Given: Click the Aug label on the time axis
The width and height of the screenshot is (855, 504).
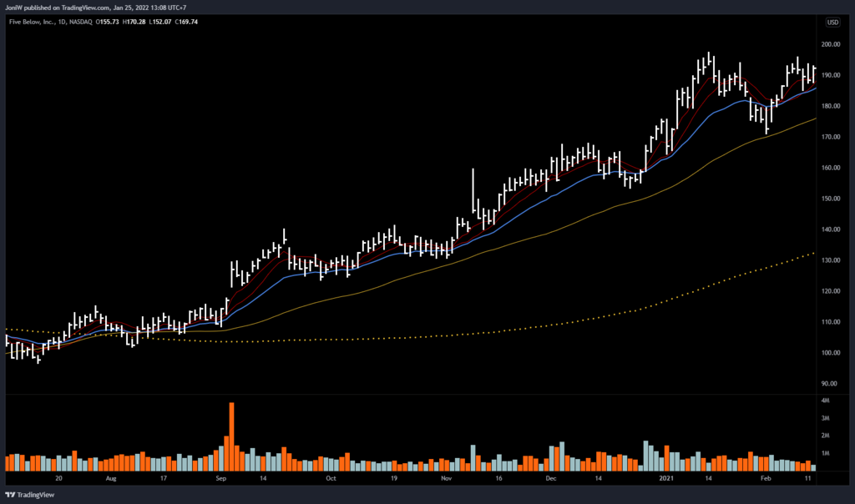Looking at the screenshot, I should pos(110,480).
